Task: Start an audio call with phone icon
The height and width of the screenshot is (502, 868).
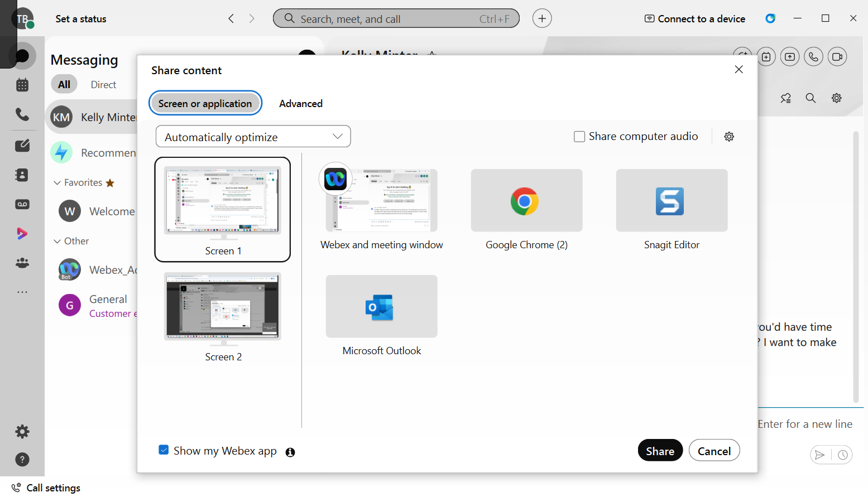Action: [813, 56]
